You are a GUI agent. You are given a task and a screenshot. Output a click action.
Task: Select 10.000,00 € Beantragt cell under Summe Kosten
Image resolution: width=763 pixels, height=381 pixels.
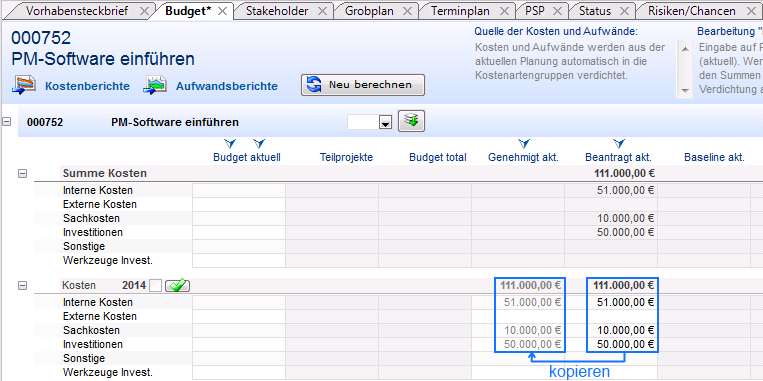coord(626,218)
